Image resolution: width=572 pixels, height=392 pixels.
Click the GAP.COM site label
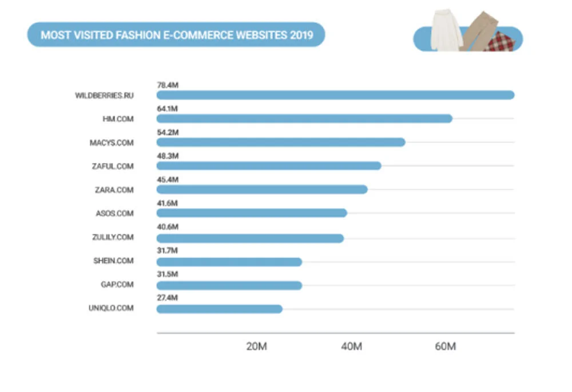click(118, 284)
